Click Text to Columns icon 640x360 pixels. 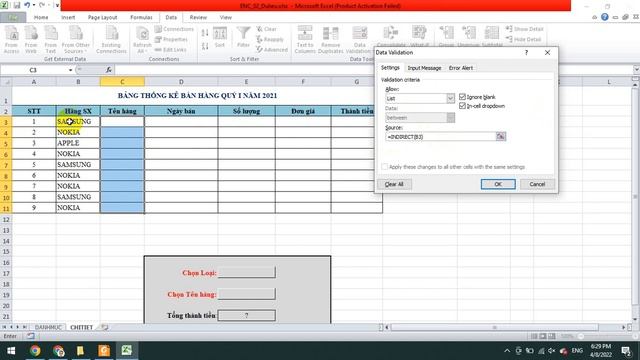point(305,39)
